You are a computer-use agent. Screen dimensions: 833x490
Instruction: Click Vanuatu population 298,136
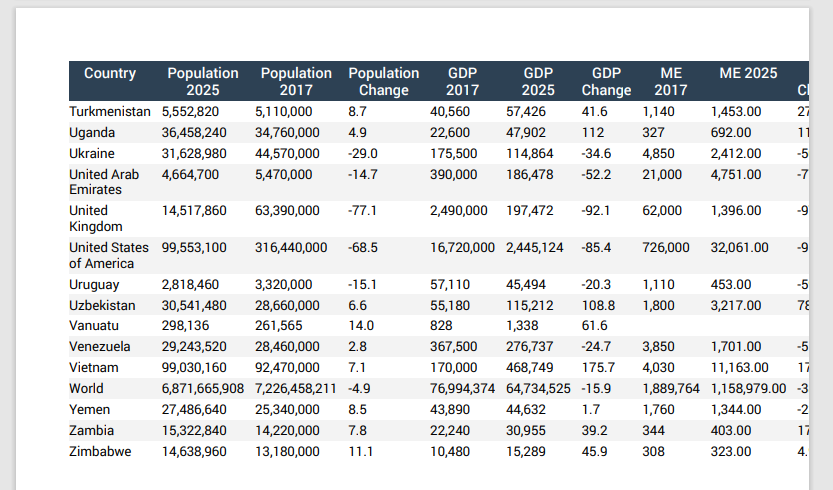tap(185, 326)
